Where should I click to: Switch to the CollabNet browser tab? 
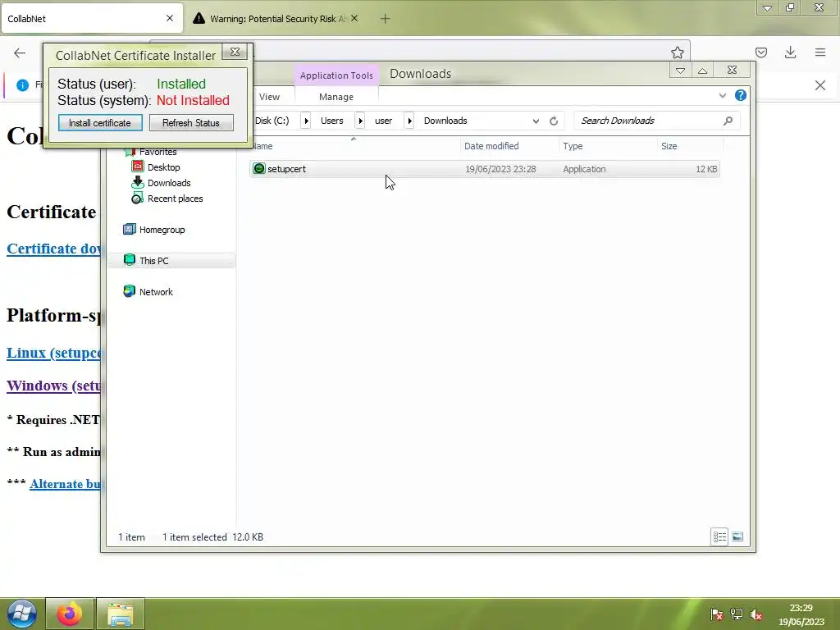(x=91, y=19)
